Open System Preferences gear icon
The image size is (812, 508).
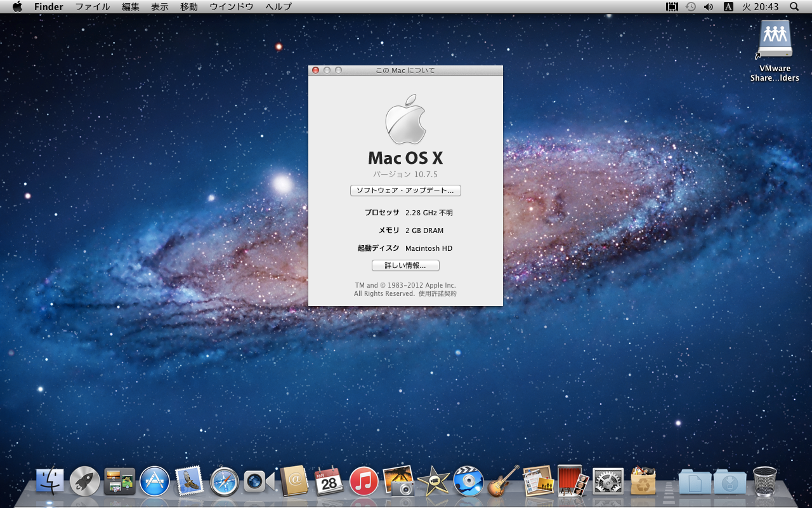pyautogui.click(x=608, y=482)
